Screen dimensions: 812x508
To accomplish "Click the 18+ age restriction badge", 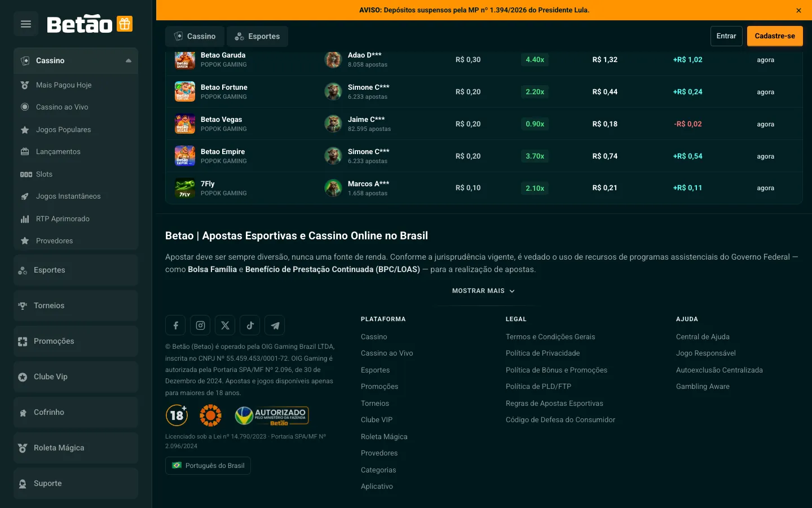I will click(x=177, y=415).
